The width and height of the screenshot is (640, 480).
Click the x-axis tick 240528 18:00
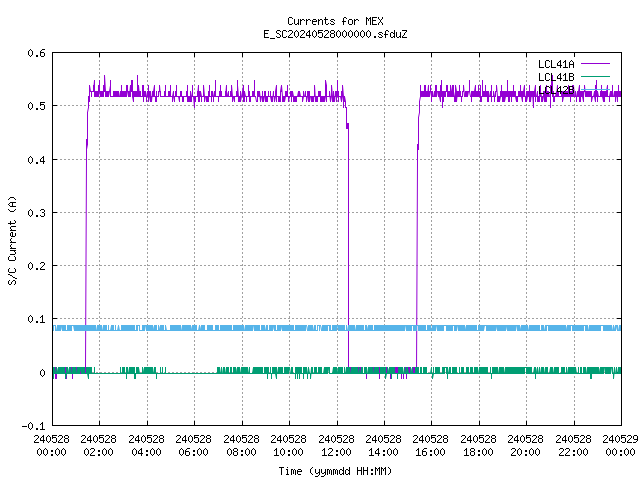478,445
